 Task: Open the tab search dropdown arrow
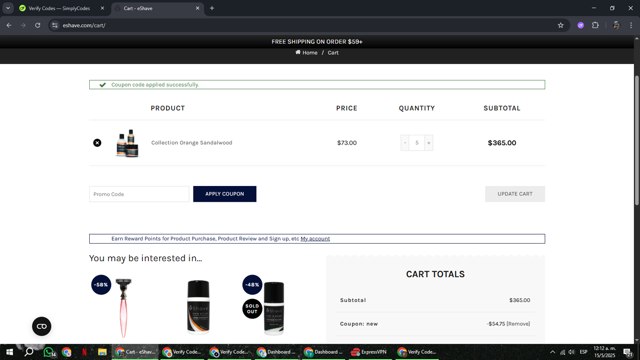click(8, 8)
